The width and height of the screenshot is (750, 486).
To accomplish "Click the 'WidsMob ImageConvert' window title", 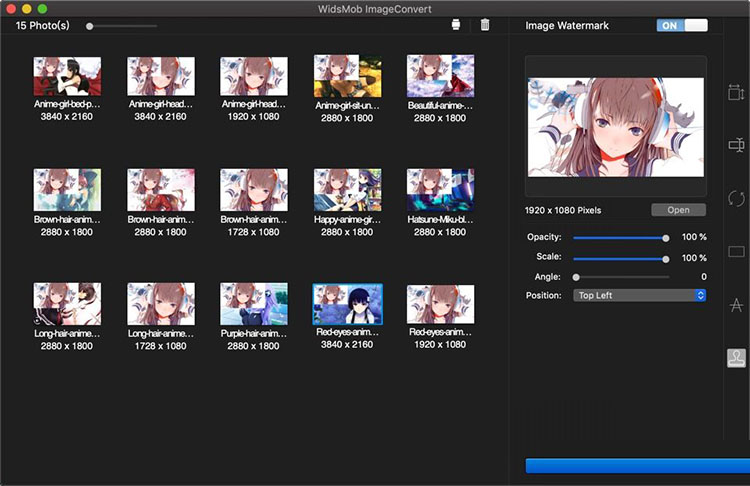I will pos(375,9).
